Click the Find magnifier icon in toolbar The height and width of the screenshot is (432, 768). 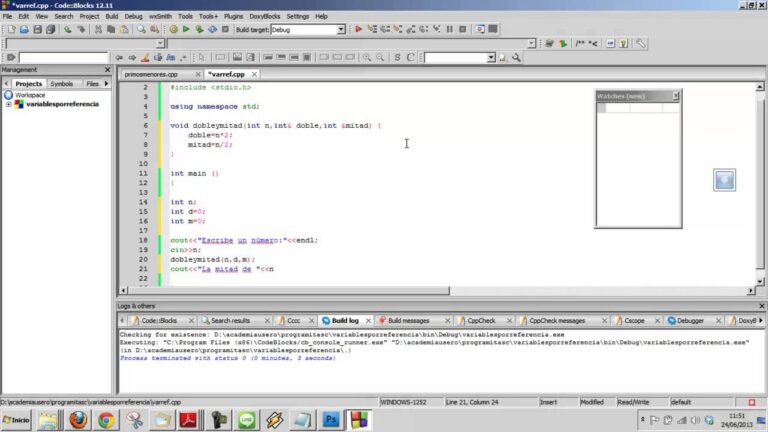point(141,29)
